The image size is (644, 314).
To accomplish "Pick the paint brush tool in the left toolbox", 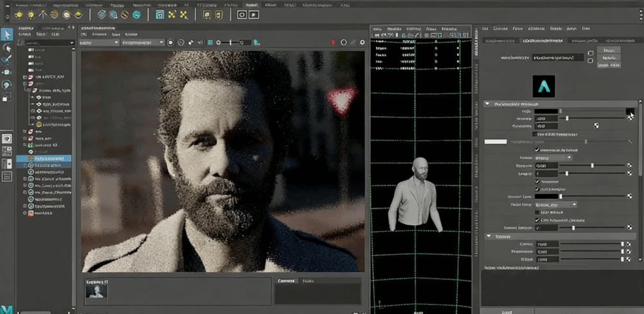I will (7, 60).
